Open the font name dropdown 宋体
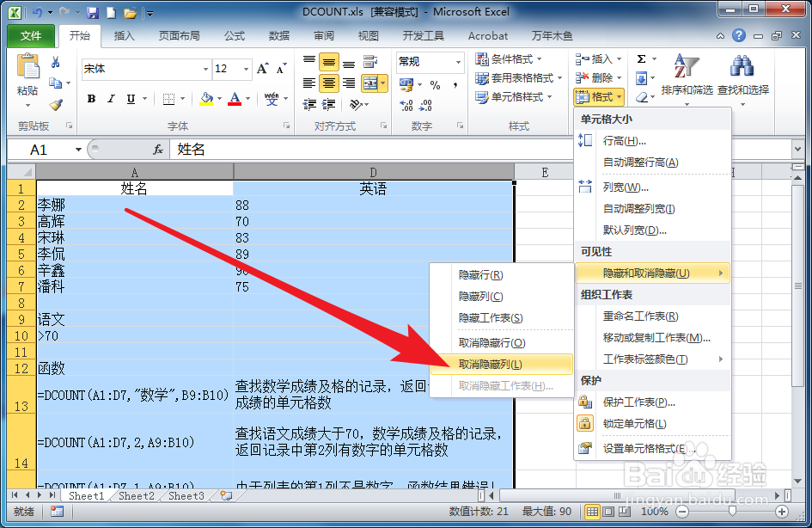Image resolution: width=812 pixels, height=528 pixels. 205,69
